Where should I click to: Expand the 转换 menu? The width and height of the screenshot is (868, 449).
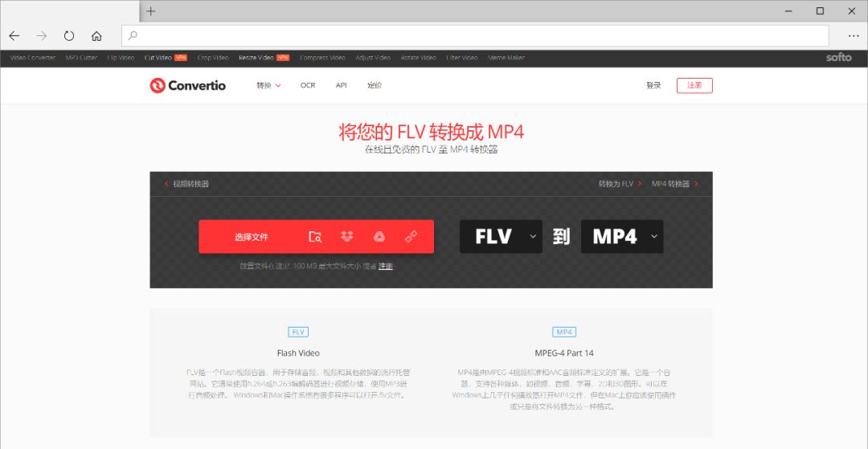(x=268, y=85)
